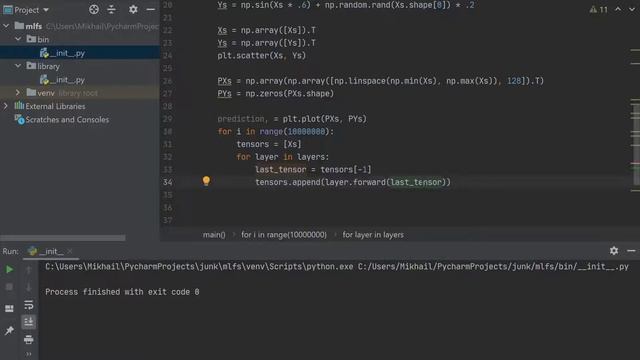Screen dimensions: 640x360
Task: Click the 'plt.scatter(Xs, Ys)' code line
Action: 262,56
